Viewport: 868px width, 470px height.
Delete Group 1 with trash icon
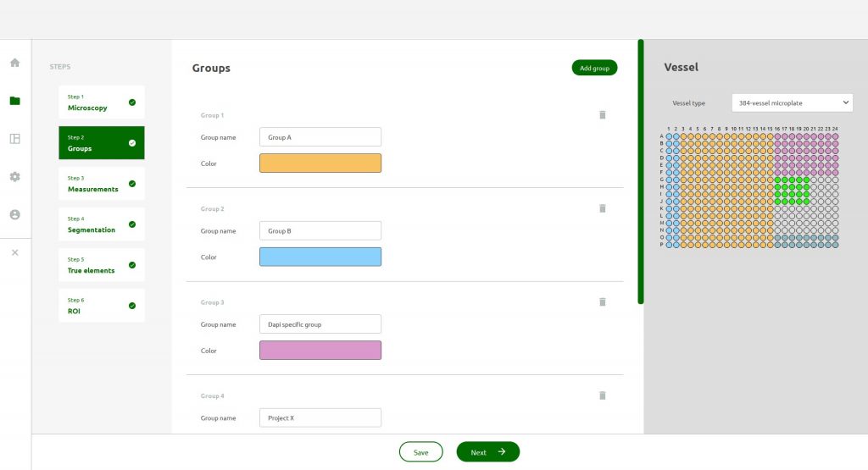pos(603,114)
